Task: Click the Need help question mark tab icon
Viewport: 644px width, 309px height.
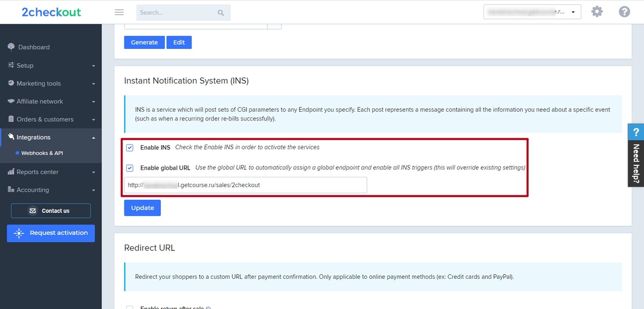Action: (x=636, y=132)
